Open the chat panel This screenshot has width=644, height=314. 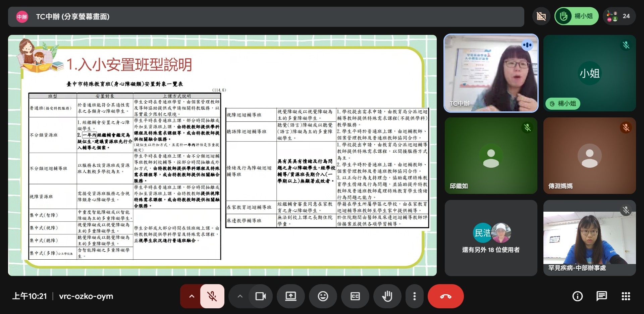pos(601,296)
